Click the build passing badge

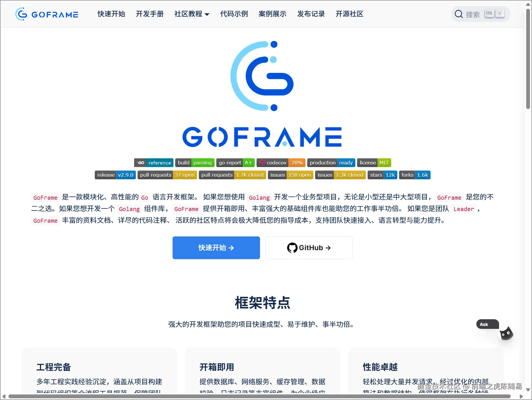[x=195, y=163]
